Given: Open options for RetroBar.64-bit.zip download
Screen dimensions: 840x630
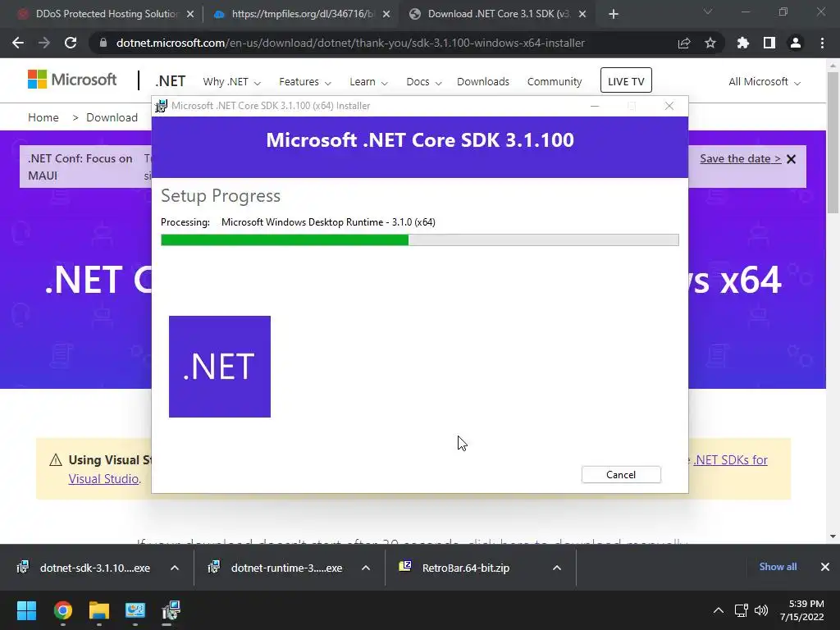Looking at the screenshot, I should click(x=557, y=568).
